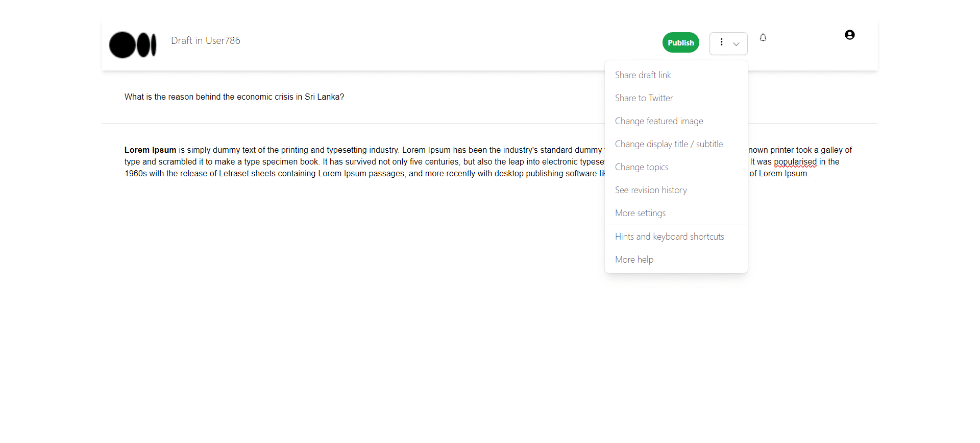Click the bold Lorem Ipsum text
Viewport: 980px width, 443px height.
[150, 150]
